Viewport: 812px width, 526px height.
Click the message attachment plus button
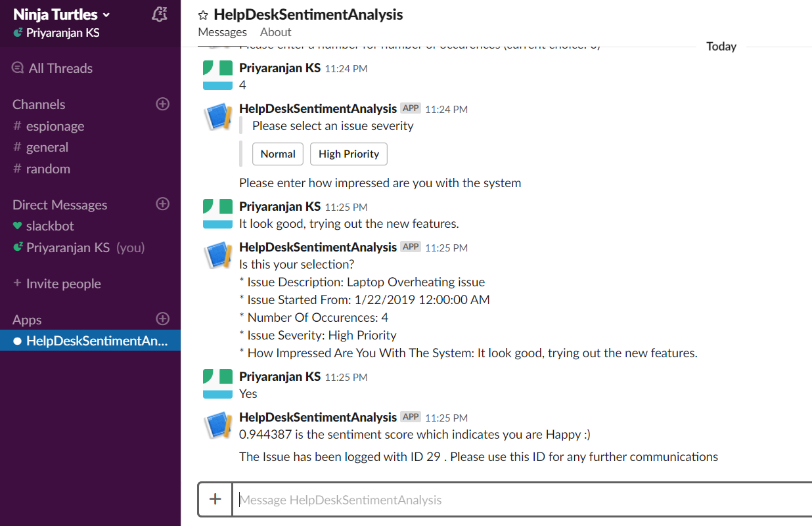click(215, 499)
